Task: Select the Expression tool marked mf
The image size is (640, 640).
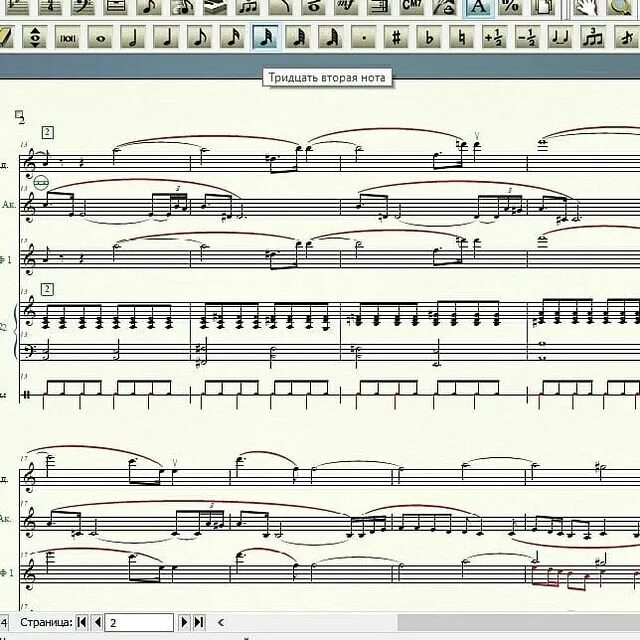Action: coord(347,7)
